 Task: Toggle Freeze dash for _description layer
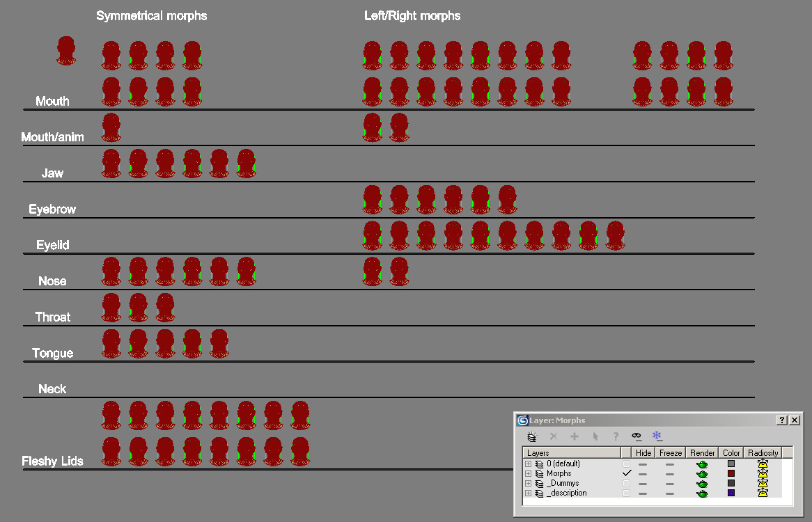670,493
